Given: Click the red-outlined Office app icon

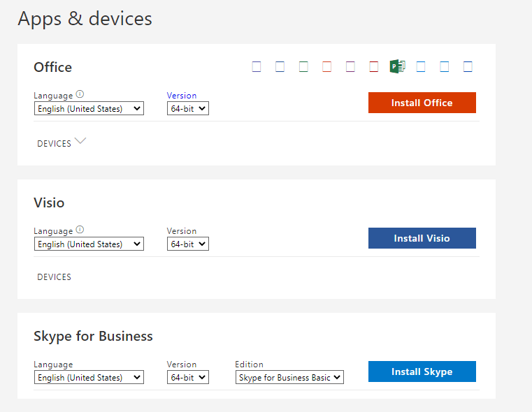Looking at the screenshot, I should 374,67.
